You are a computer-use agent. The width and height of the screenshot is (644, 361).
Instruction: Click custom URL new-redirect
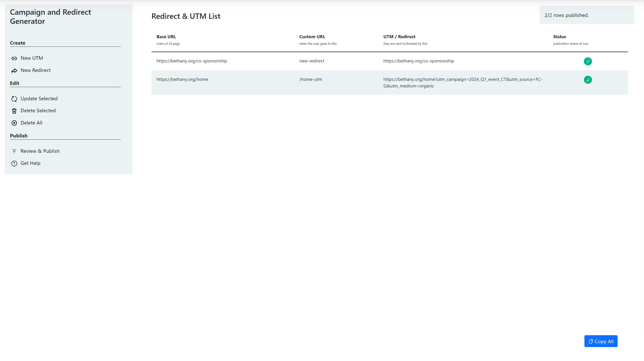click(312, 61)
